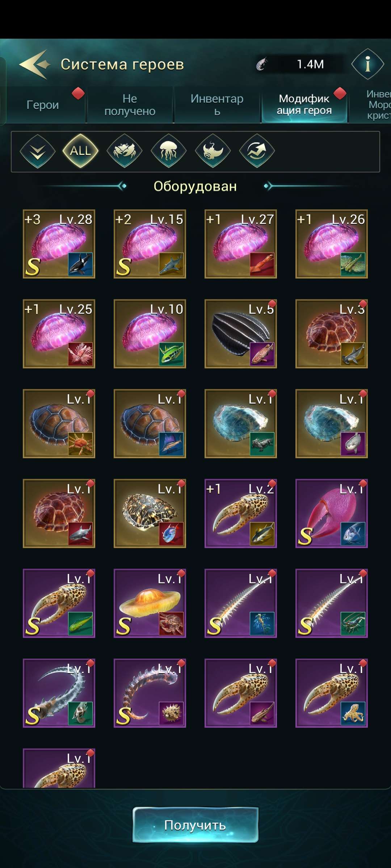Select the +3 Lv.28 pink shell item
This screenshot has width=391, height=868.
click(59, 244)
